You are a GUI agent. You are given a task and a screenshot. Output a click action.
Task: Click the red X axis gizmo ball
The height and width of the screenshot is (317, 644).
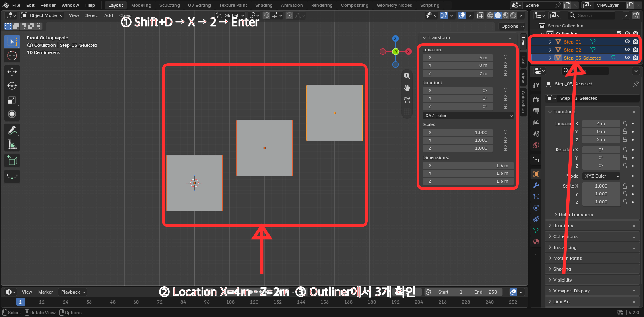coord(409,52)
